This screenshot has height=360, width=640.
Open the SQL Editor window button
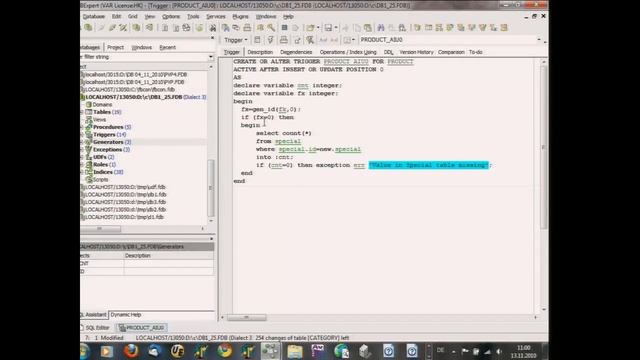coord(95,328)
